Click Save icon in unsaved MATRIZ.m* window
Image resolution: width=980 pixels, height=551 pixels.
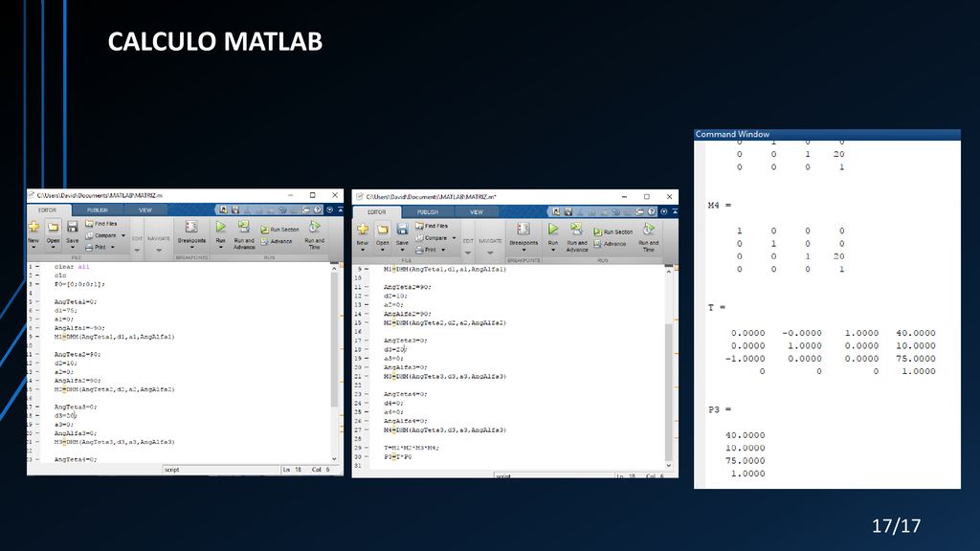[402, 230]
